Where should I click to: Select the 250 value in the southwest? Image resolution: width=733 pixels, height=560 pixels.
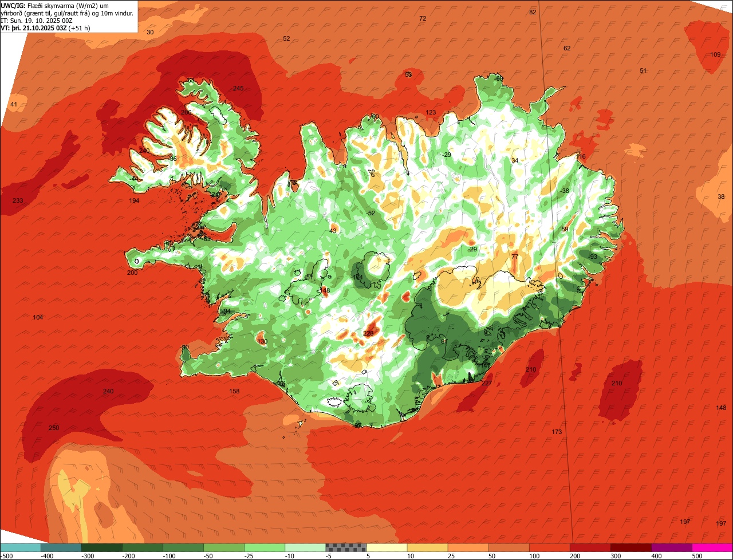coord(54,428)
